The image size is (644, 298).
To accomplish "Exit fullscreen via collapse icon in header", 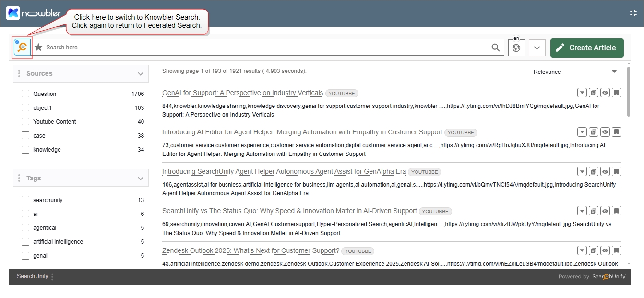I will (x=633, y=13).
